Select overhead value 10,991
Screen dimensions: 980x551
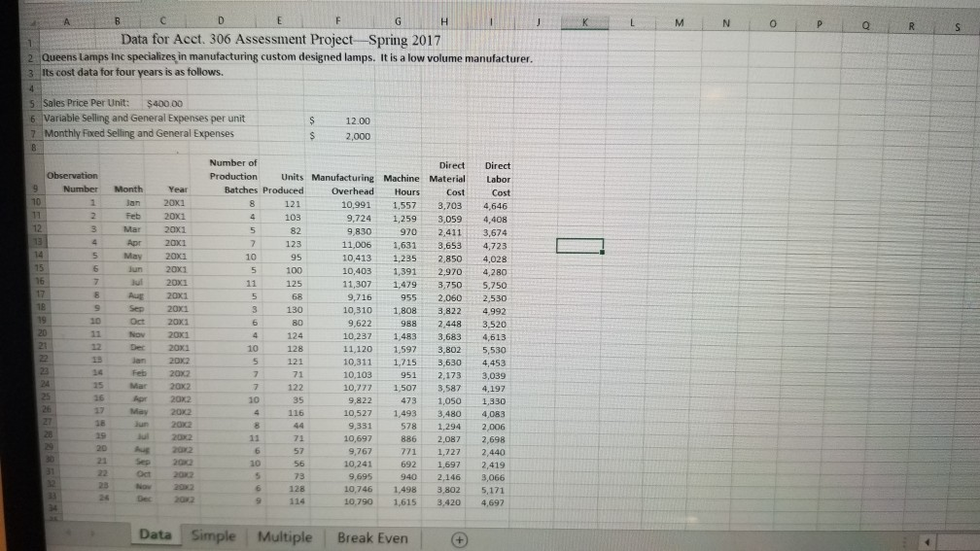pos(356,205)
